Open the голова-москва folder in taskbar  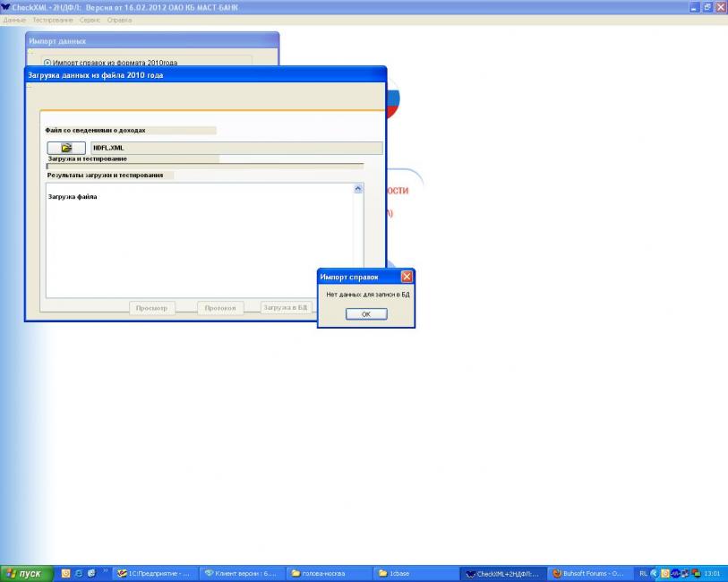tap(328, 573)
